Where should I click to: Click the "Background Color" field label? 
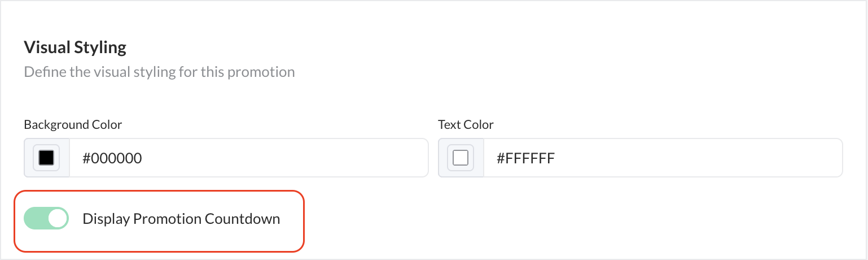[x=73, y=124]
